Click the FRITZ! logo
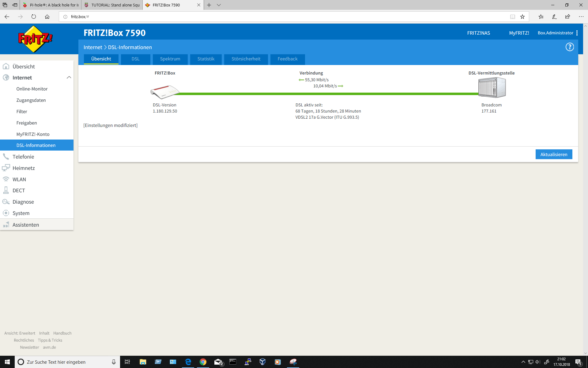588x368 pixels. pos(35,39)
